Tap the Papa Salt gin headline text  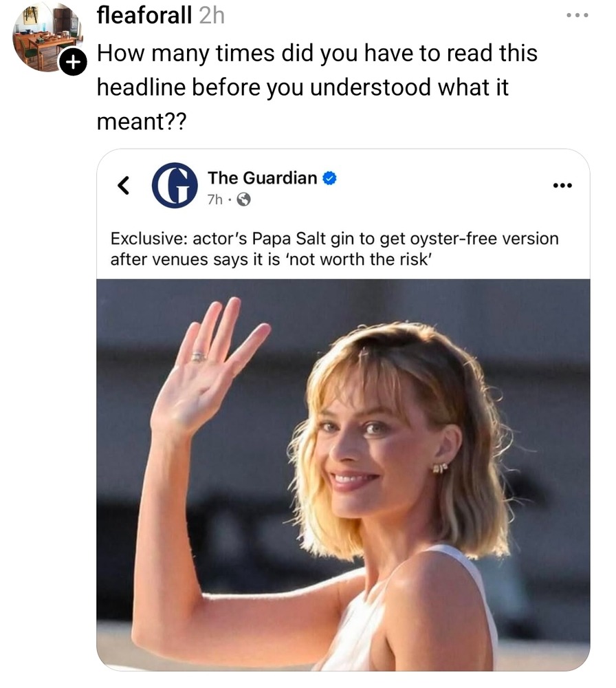tap(335, 249)
